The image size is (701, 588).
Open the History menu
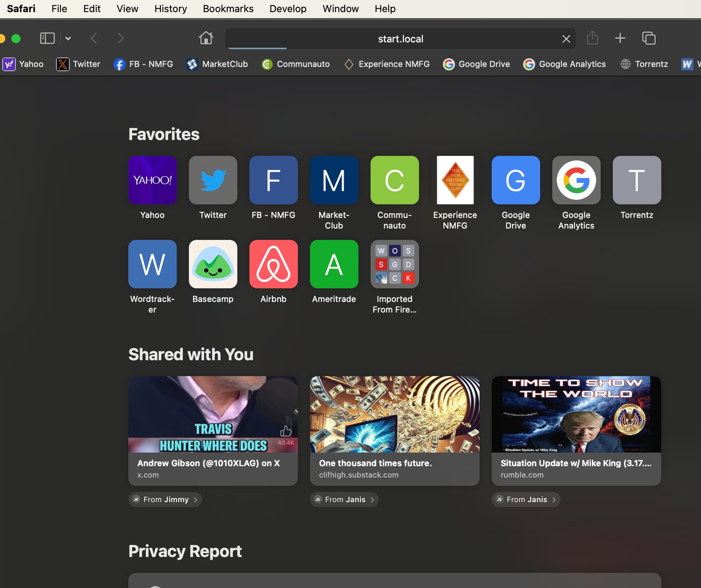[x=171, y=9]
